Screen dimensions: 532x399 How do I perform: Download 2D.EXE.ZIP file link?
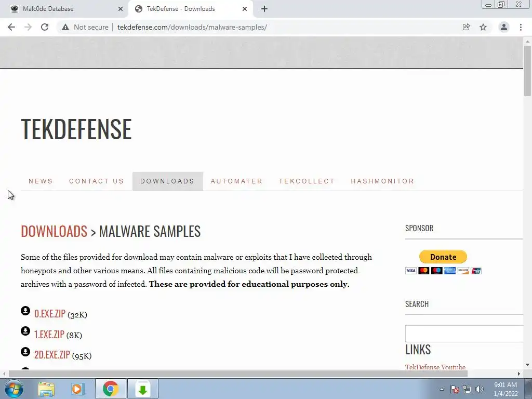click(52, 354)
